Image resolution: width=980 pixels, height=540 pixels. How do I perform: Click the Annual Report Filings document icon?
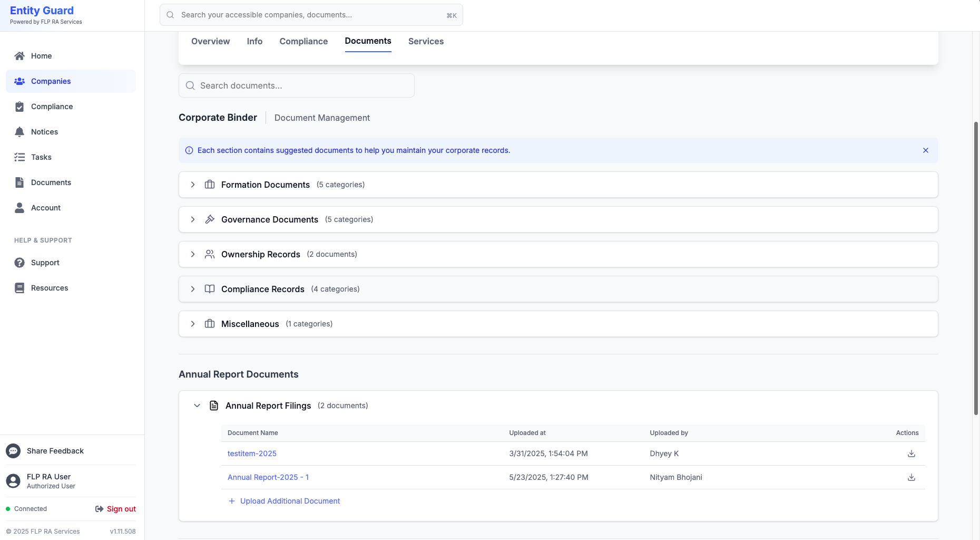coord(214,406)
